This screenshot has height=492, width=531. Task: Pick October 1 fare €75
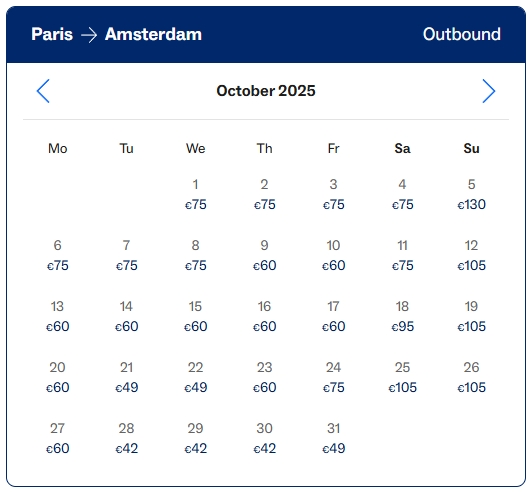point(195,194)
